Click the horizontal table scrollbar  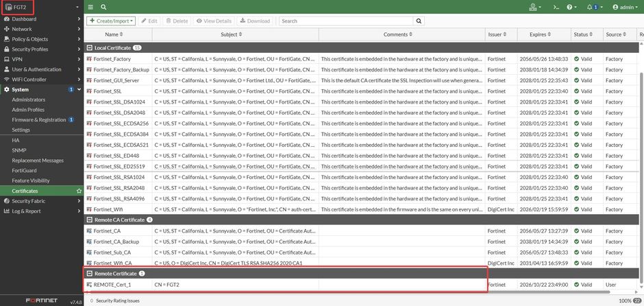point(349,292)
